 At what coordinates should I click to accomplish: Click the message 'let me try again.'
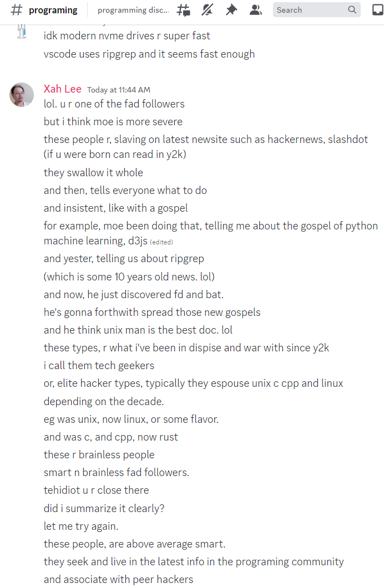(x=81, y=526)
